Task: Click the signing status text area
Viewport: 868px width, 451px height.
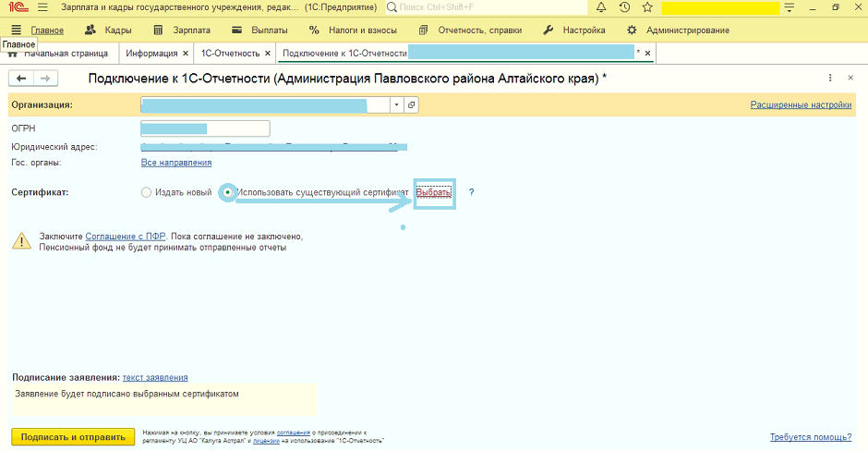Action: click(163, 399)
